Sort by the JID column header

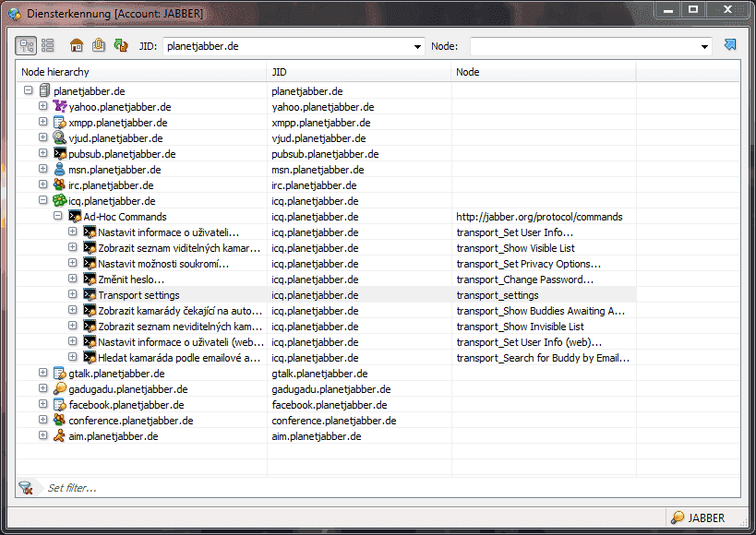(359, 72)
